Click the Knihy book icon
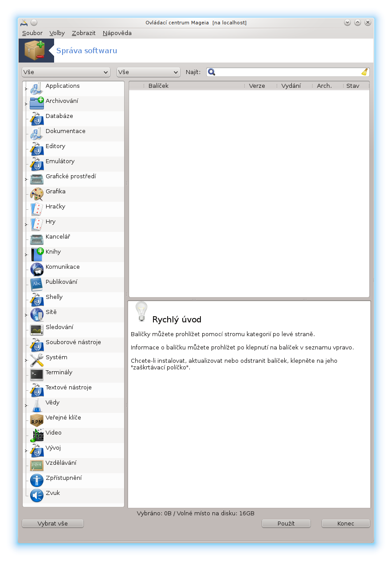The height and width of the screenshot is (561, 392). point(37,255)
